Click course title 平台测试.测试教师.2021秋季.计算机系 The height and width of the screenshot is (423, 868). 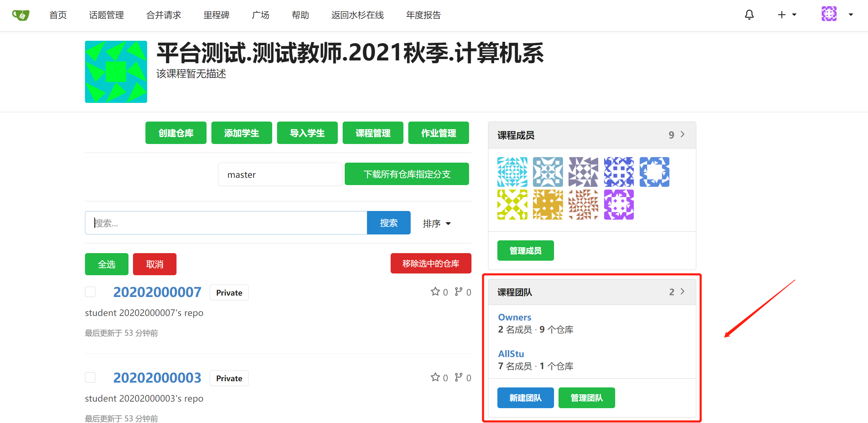(x=350, y=53)
